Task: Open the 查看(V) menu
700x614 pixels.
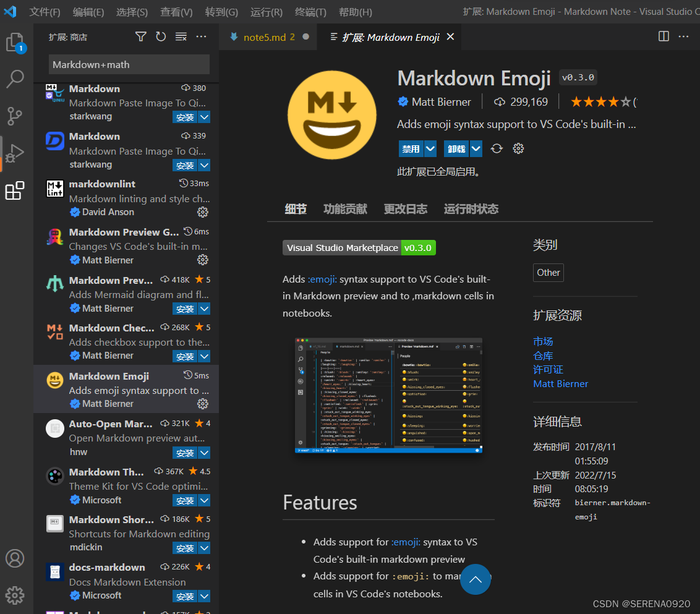Action: coord(176,12)
